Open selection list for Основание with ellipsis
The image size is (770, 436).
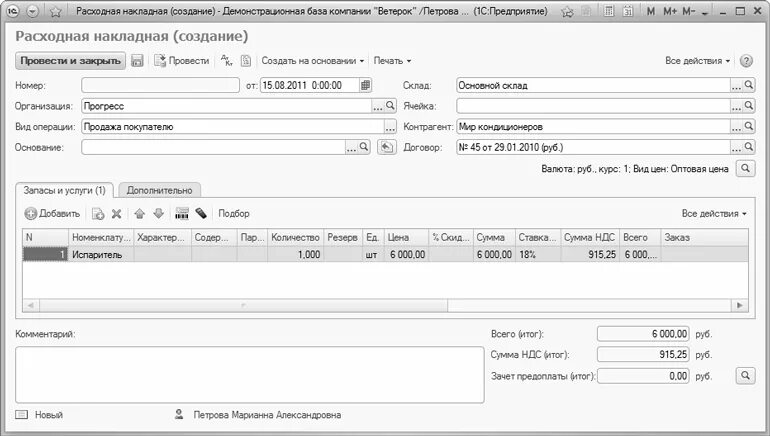tap(352, 148)
